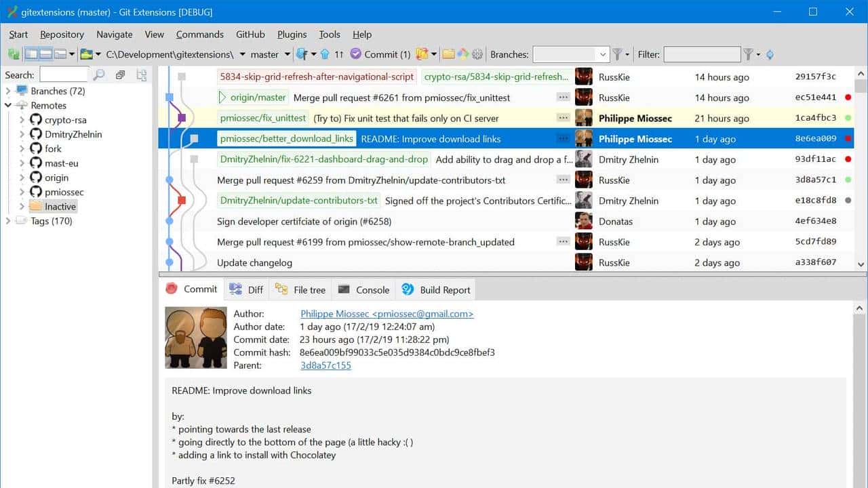The height and width of the screenshot is (488, 868).
Task: Click the collapse all icon beside search
Action: (x=120, y=75)
